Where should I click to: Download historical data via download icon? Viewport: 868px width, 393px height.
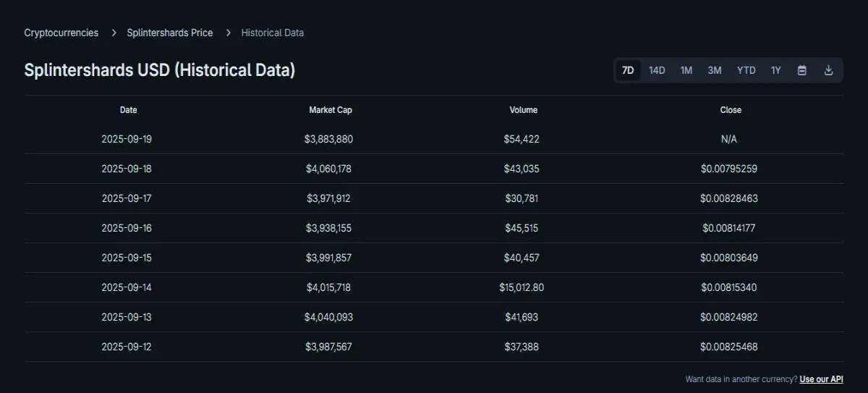click(x=829, y=70)
